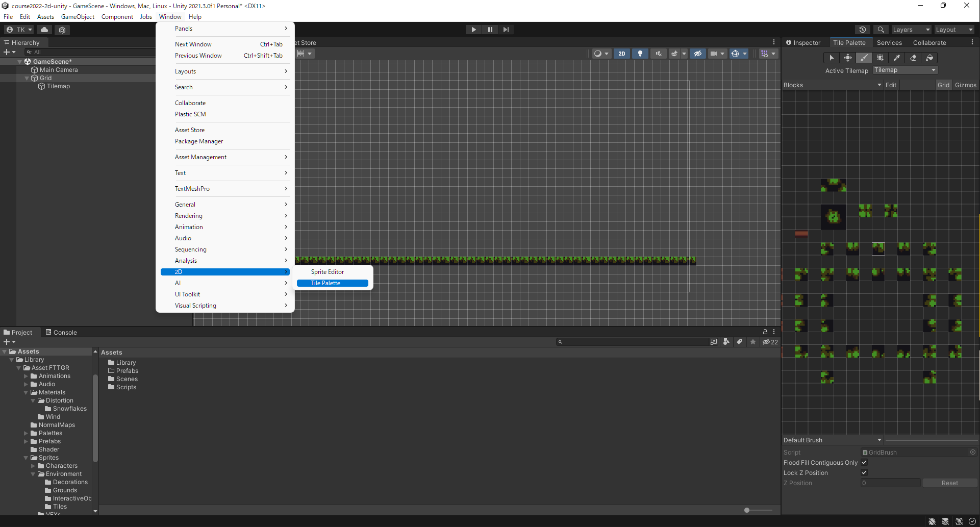Open Package Manager from Window menu
Image resolution: width=980 pixels, height=527 pixels.
tap(199, 141)
